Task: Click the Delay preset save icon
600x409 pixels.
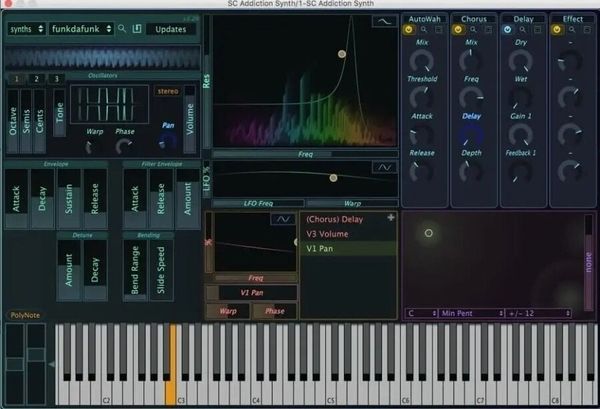Action: tap(538, 29)
